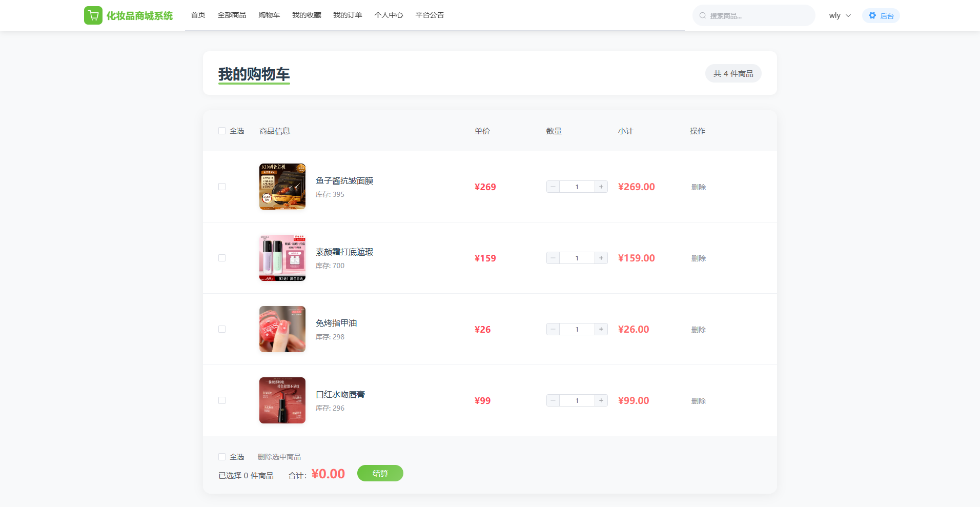The image size is (980, 507).
Task: Toggle bottom 全选 checkbox near 删除选中商品
Action: (222, 457)
